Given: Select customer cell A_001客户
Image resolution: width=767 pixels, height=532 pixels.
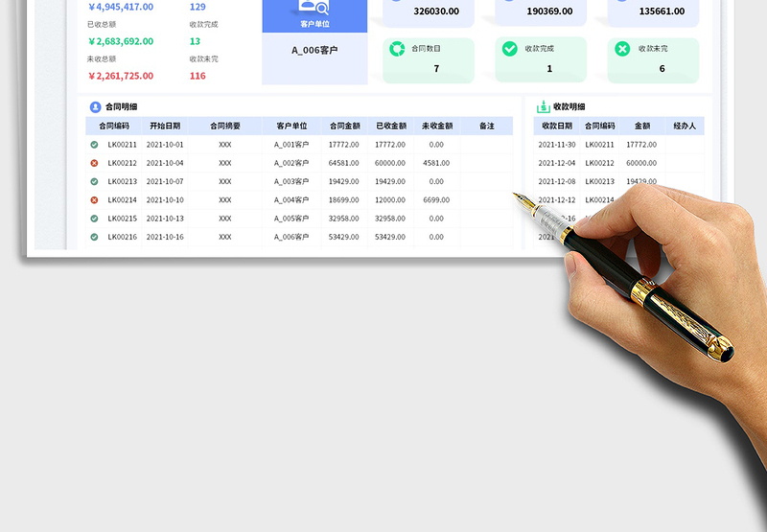Looking at the screenshot, I should 291,145.
